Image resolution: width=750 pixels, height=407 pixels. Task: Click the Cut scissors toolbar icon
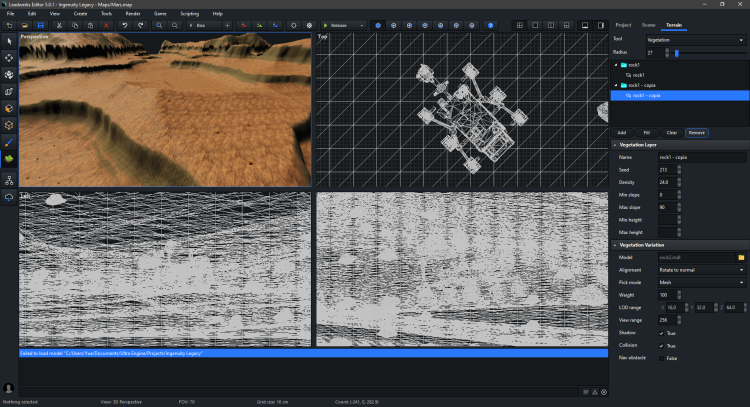61,23
